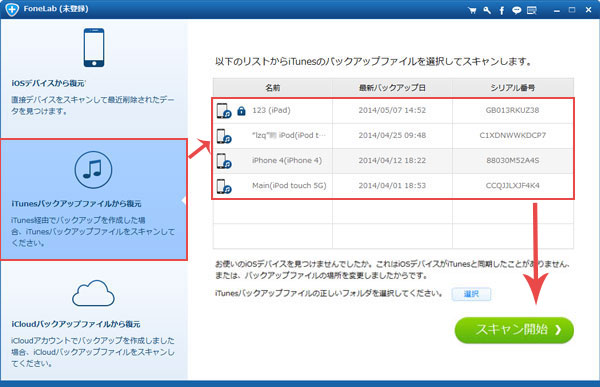The height and width of the screenshot is (387, 600).
Task: Select the music note iTunes backup icon
Action: coord(93,170)
